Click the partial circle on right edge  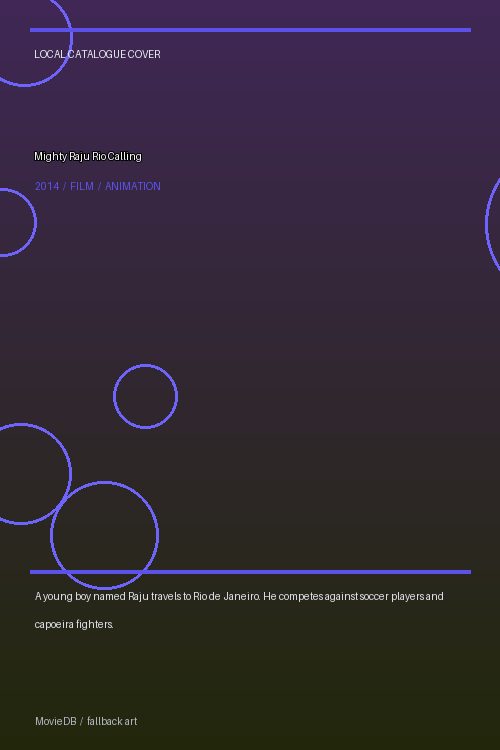(493, 224)
